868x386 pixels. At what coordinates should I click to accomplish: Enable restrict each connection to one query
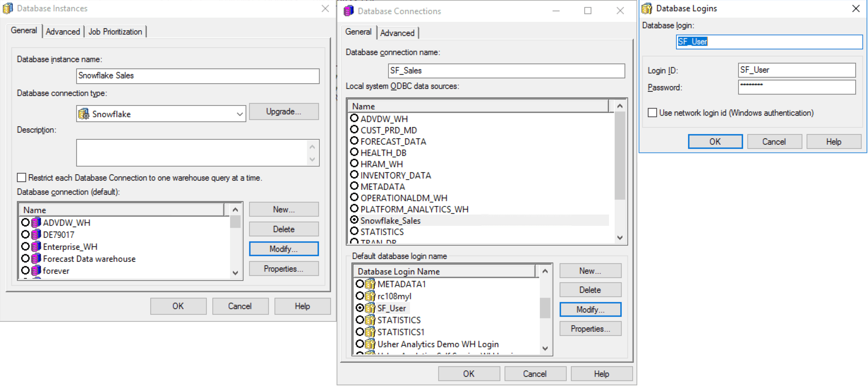(22, 177)
